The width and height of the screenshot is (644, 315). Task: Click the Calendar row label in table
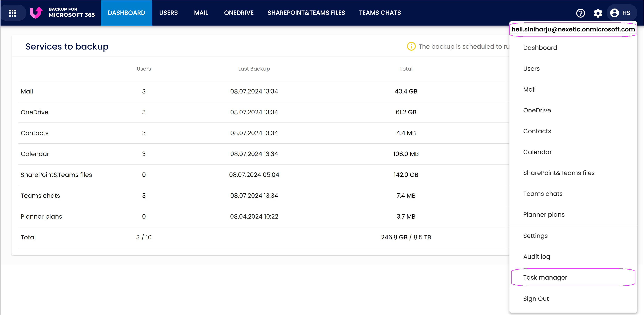coord(35,154)
